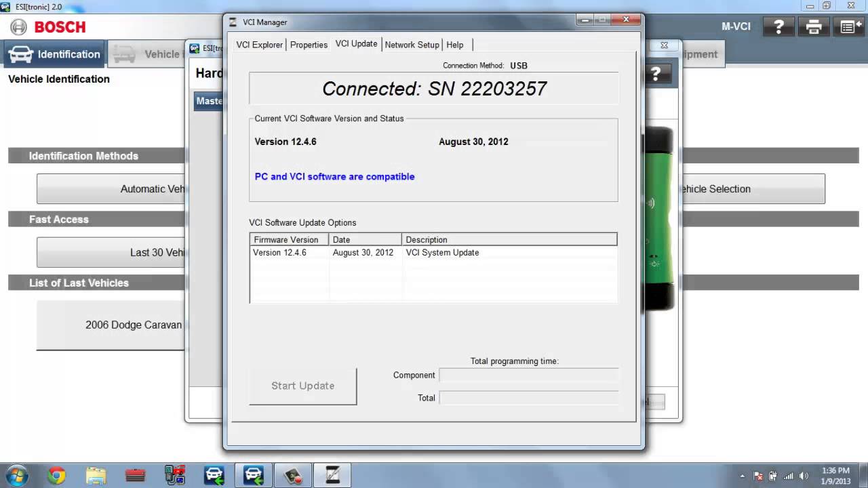Image resolution: width=868 pixels, height=488 pixels.
Task: Click the Description column header
Action: pyautogui.click(x=509, y=239)
